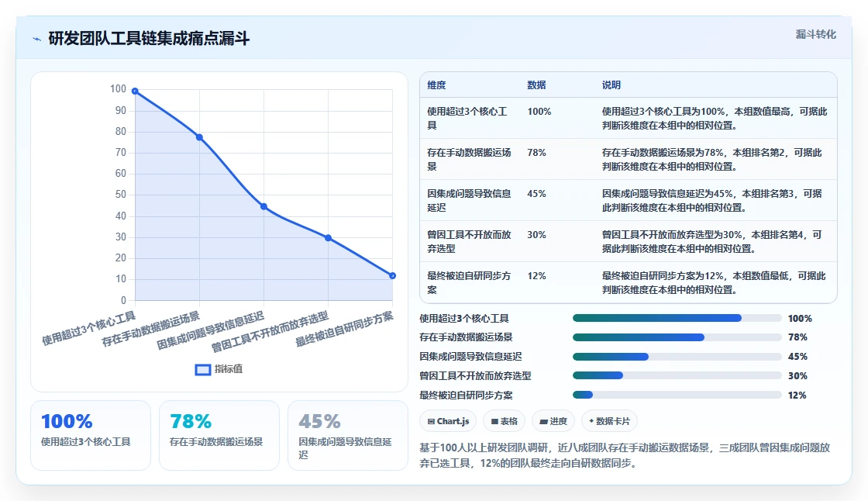868x501 pixels.
Task: Click the progress bar for 曾因工具不开放而放弃选型
Action: point(677,375)
